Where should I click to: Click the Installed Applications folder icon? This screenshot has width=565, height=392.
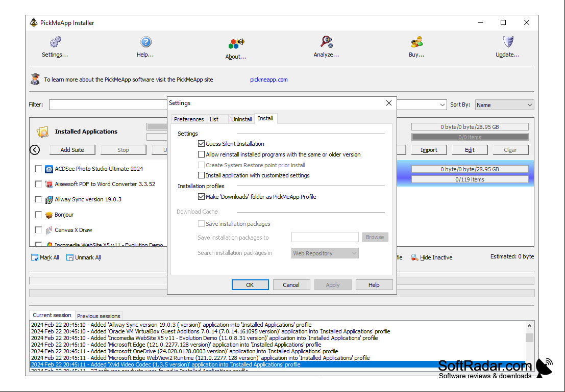coord(42,132)
